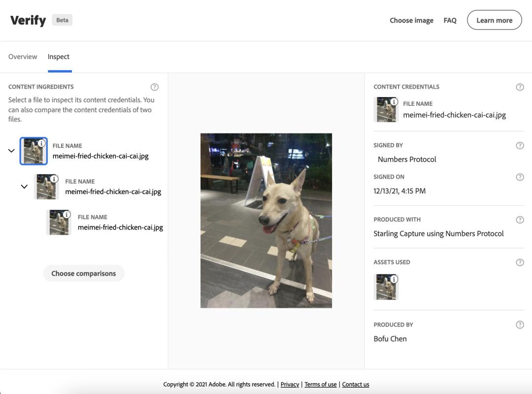This screenshot has width=532, height=394.
Task: Select the Inspect tab
Action: coord(59,57)
